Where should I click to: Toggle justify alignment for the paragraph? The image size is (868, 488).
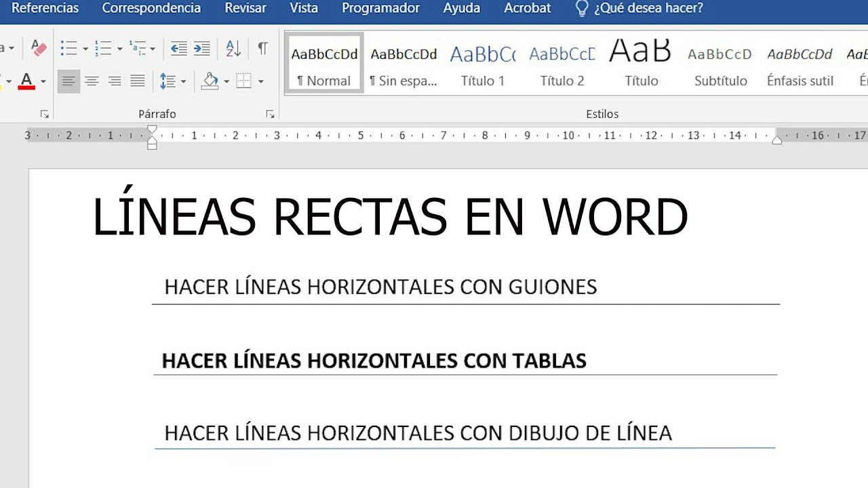click(138, 81)
